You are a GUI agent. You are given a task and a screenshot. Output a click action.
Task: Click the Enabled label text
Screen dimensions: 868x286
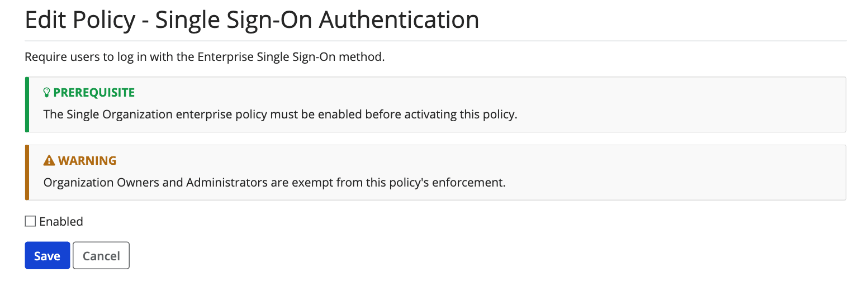click(x=61, y=221)
